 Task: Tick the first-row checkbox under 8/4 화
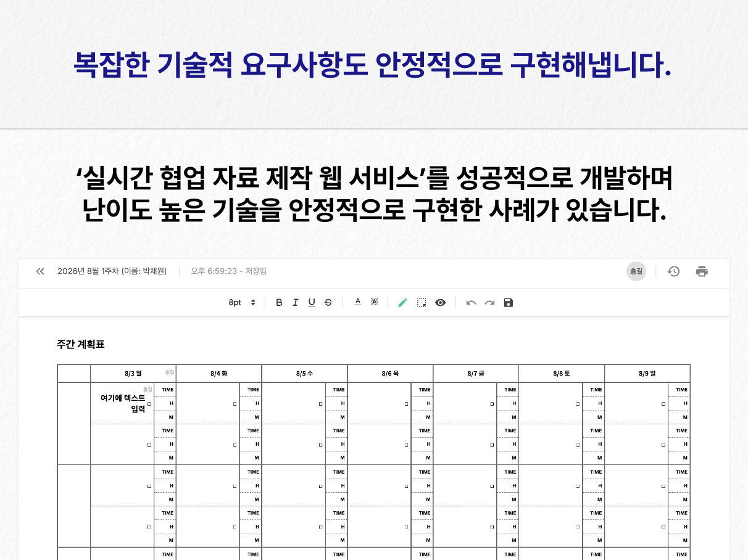pyautogui.click(x=235, y=404)
